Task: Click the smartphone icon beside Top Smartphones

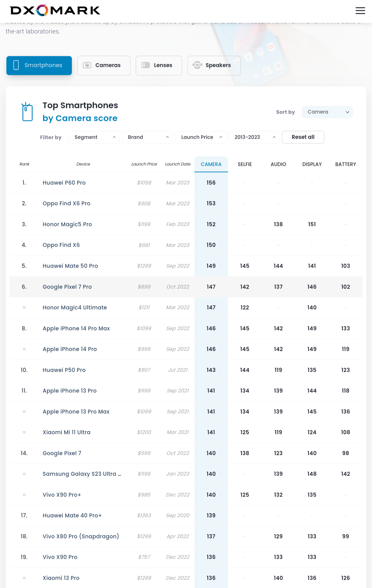Action: (x=27, y=112)
